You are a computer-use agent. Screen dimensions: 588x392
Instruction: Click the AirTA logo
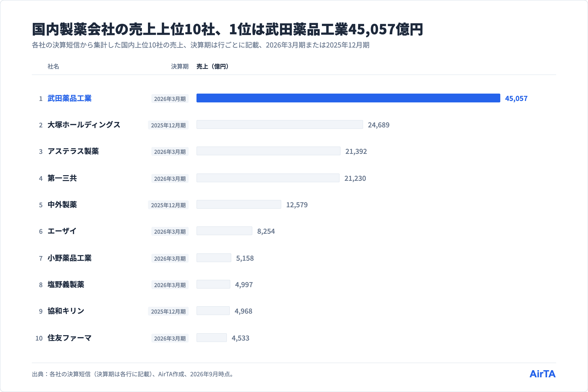pos(542,374)
